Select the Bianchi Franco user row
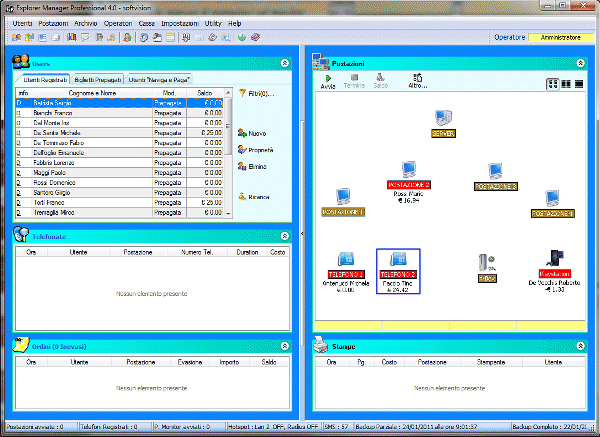The image size is (600, 437). coord(119,113)
